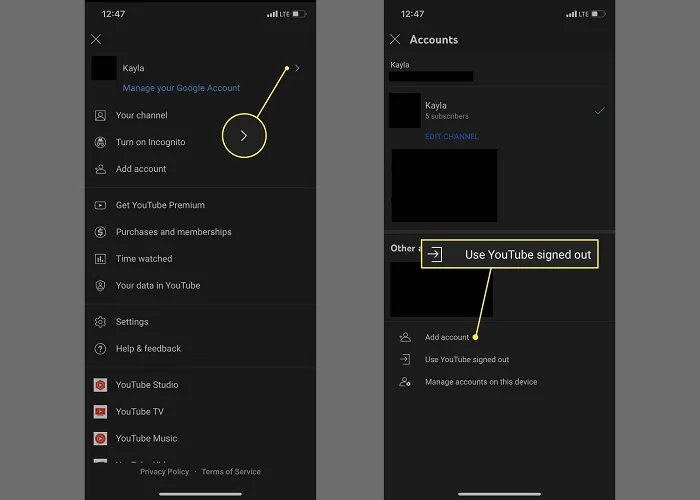Open Purchases and memberships
Image resolution: width=700 pixels, height=500 pixels.
[174, 232]
